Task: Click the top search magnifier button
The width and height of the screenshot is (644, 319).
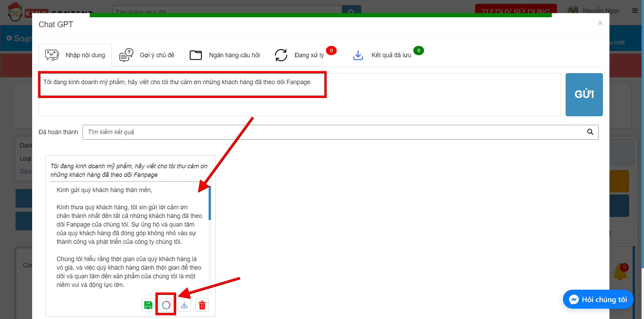Action: pyautogui.click(x=351, y=11)
